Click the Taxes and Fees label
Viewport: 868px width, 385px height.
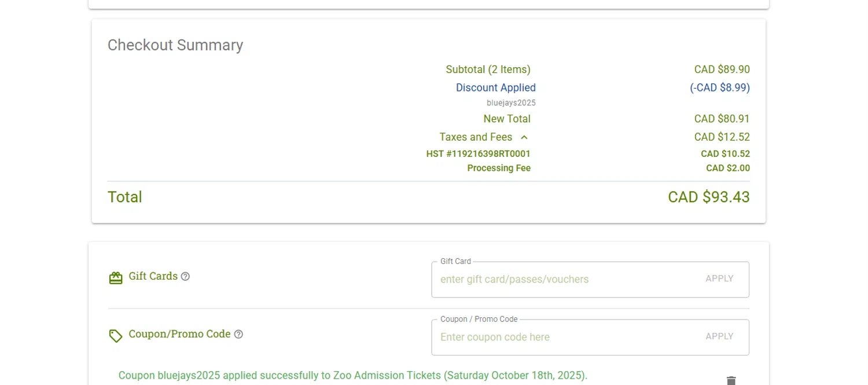[x=475, y=137]
